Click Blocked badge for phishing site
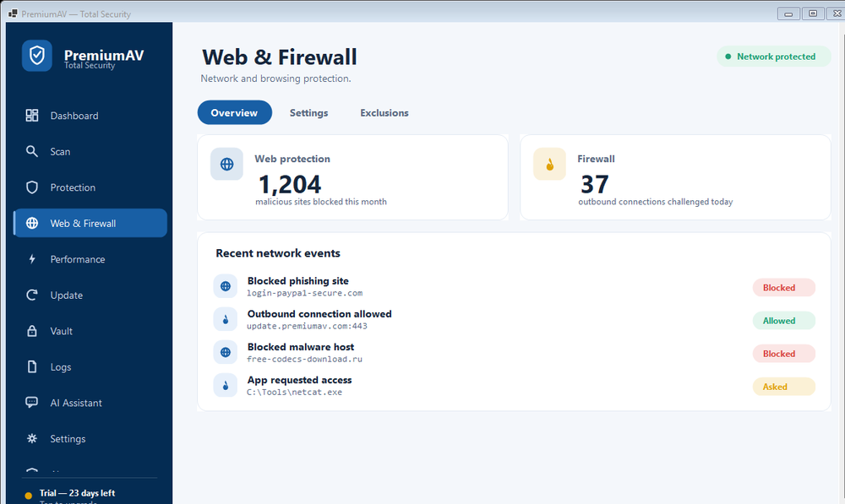This screenshot has height=504, width=845. [783, 288]
